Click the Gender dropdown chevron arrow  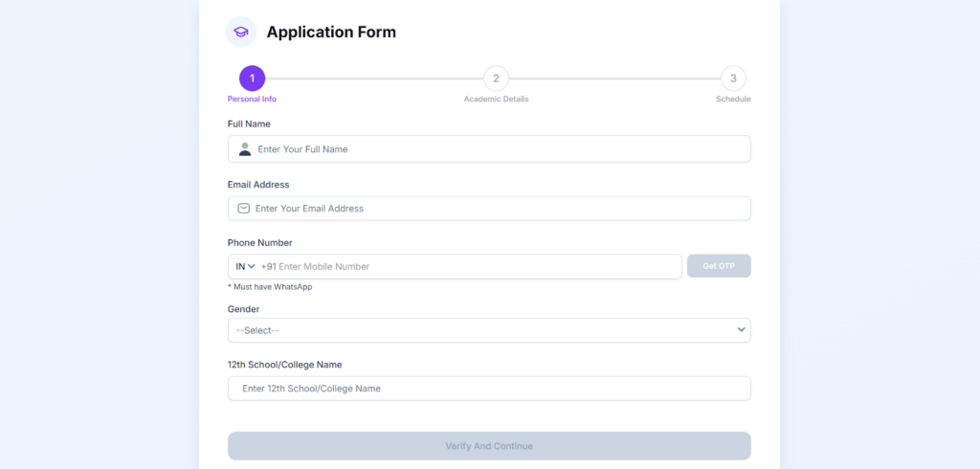741,330
